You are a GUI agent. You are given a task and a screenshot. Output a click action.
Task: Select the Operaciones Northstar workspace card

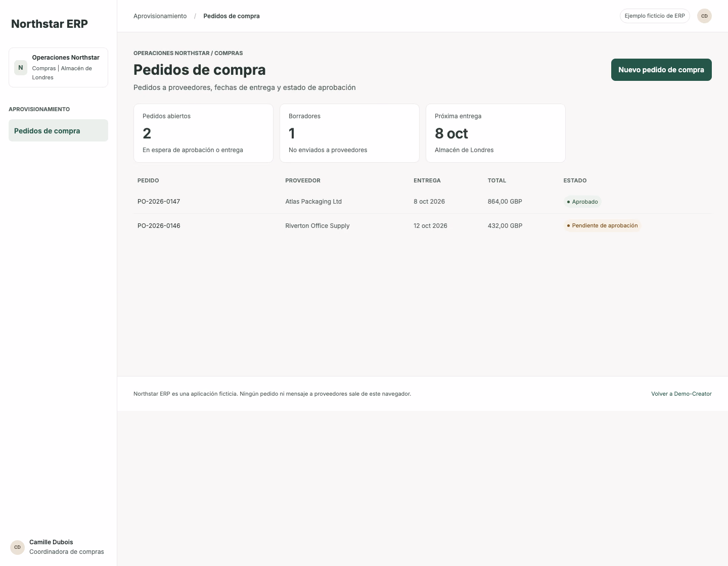click(x=58, y=68)
